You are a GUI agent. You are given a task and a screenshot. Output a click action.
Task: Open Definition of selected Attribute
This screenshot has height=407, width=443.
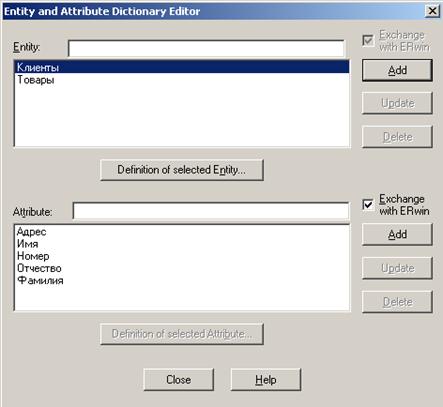pyautogui.click(x=182, y=334)
